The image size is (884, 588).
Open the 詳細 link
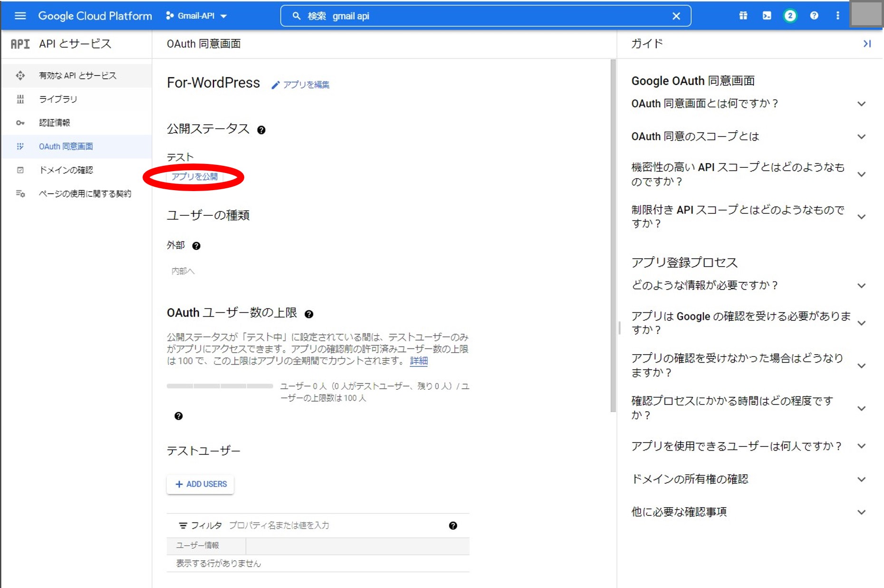pyautogui.click(x=419, y=361)
